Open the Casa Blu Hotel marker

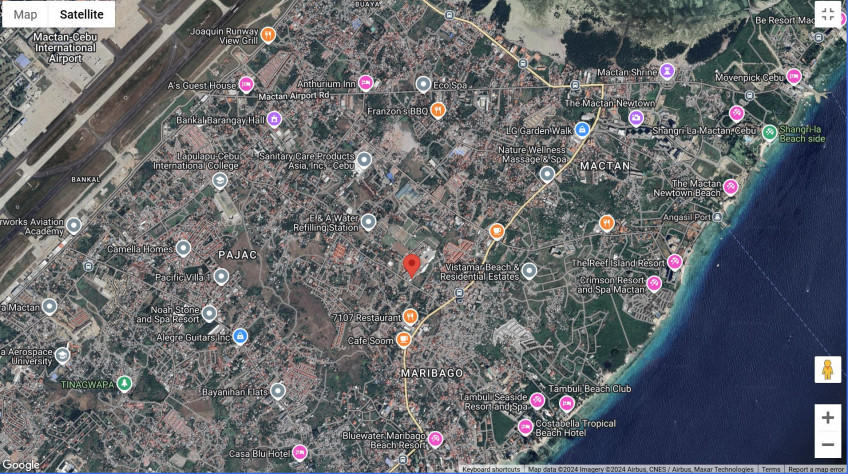tap(300, 452)
